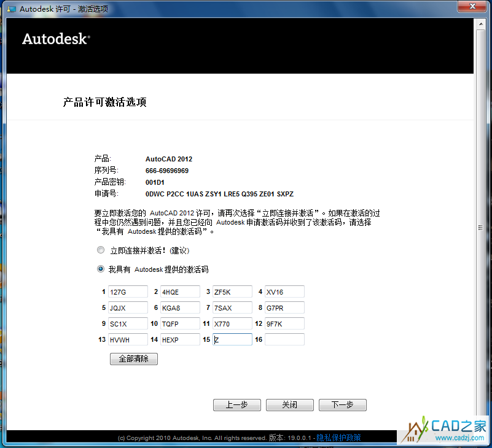The width and height of the screenshot is (492, 448).
Task: Click the product name AutoCAD 2012
Action: tap(169, 159)
